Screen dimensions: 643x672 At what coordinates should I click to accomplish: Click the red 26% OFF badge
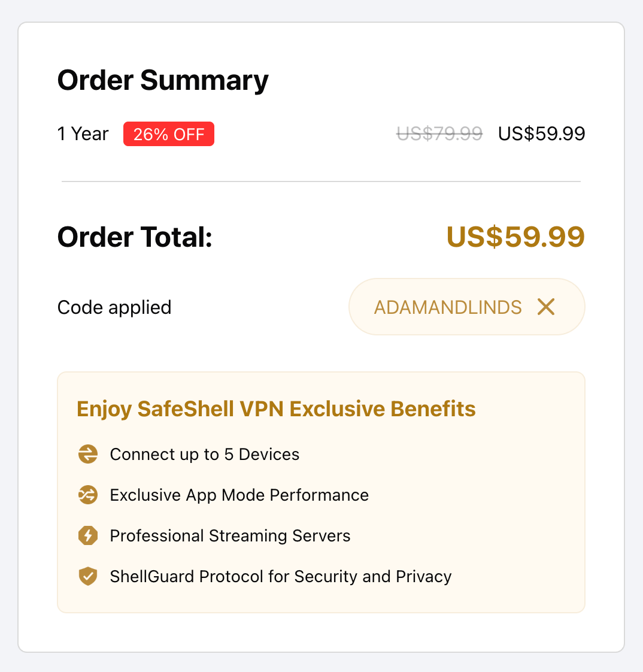(x=168, y=134)
